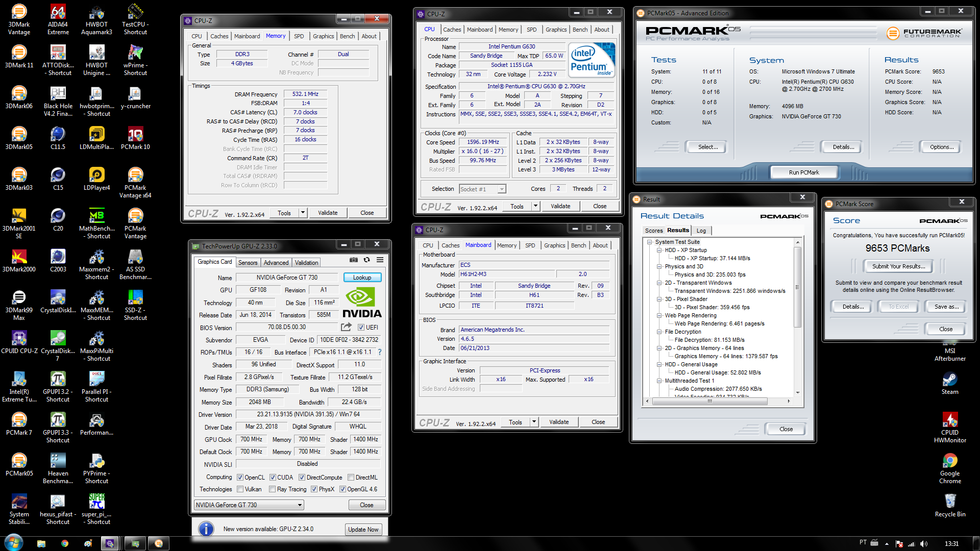
Task: Collapse the Physics and 3D node
Action: 659,266
